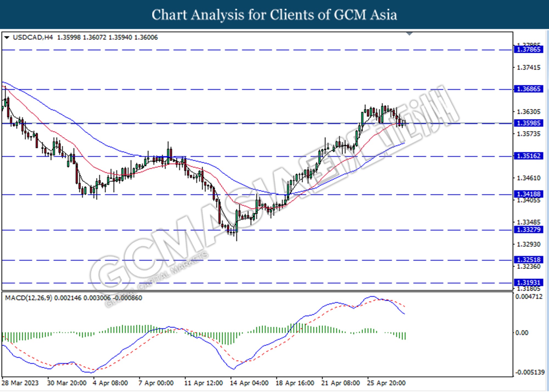Image resolution: width=549 pixels, height=392 pixels.
Task: Click the MACD 0.00 zero level value
Action: point(522,333)
